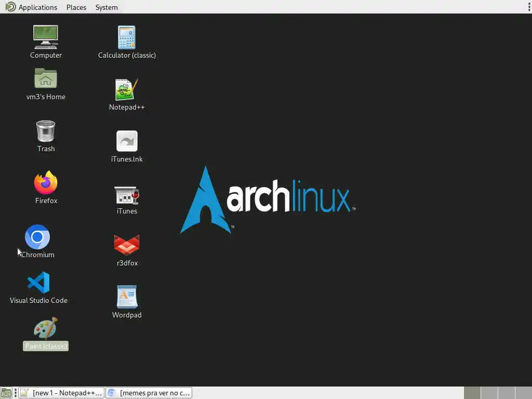Click the MATE logo in top panel

10,7
